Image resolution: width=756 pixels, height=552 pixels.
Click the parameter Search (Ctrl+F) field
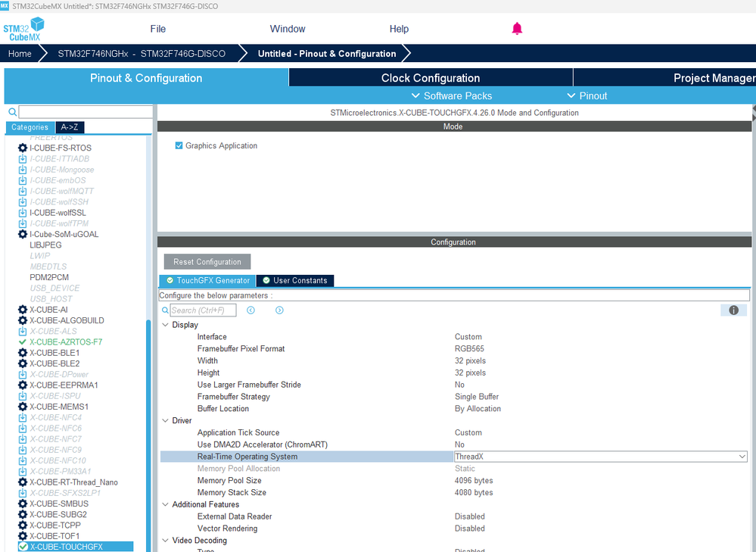point(203,310)
